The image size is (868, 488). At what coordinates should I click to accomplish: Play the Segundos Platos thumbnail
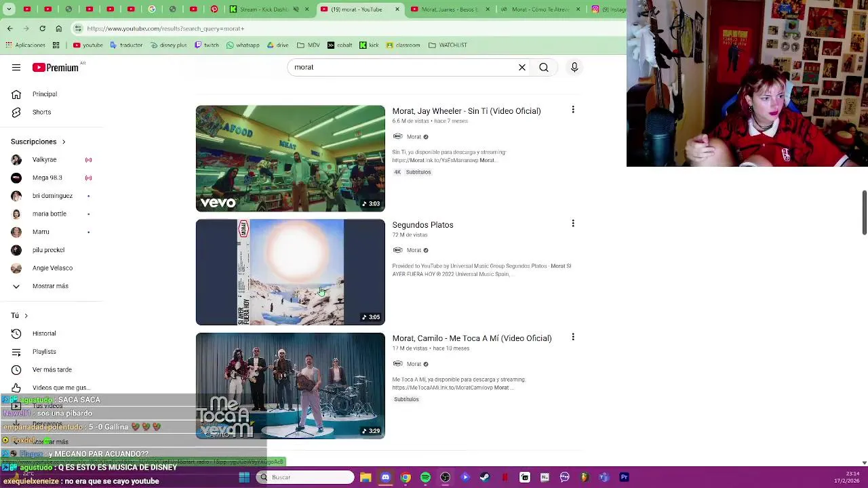(290, 272)
